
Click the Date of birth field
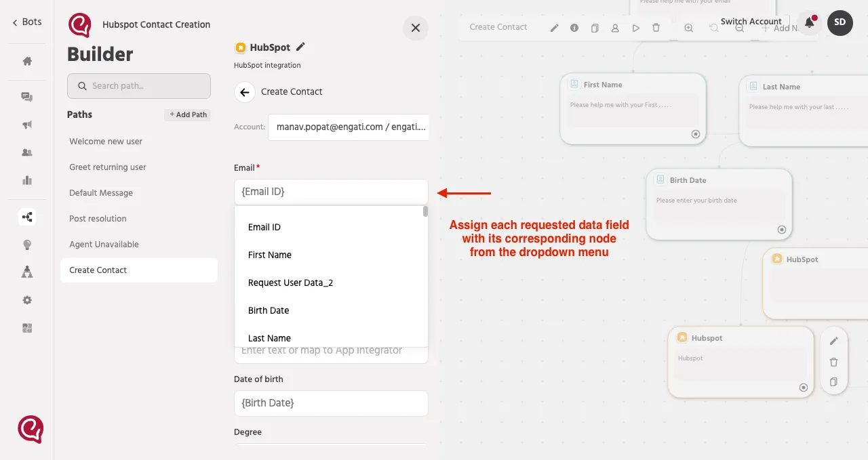(x=331, y=403)
